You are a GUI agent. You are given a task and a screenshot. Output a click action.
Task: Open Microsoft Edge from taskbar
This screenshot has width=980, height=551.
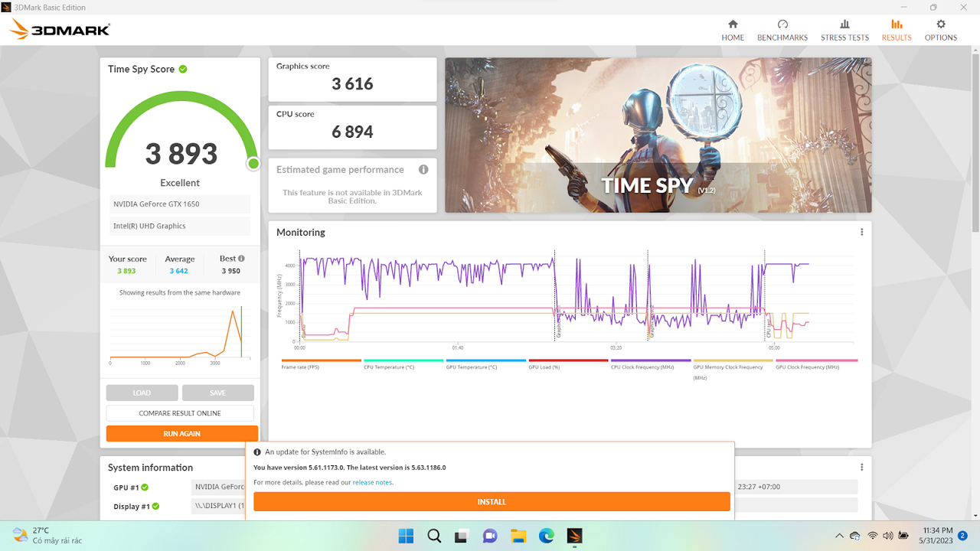[546, 536]
